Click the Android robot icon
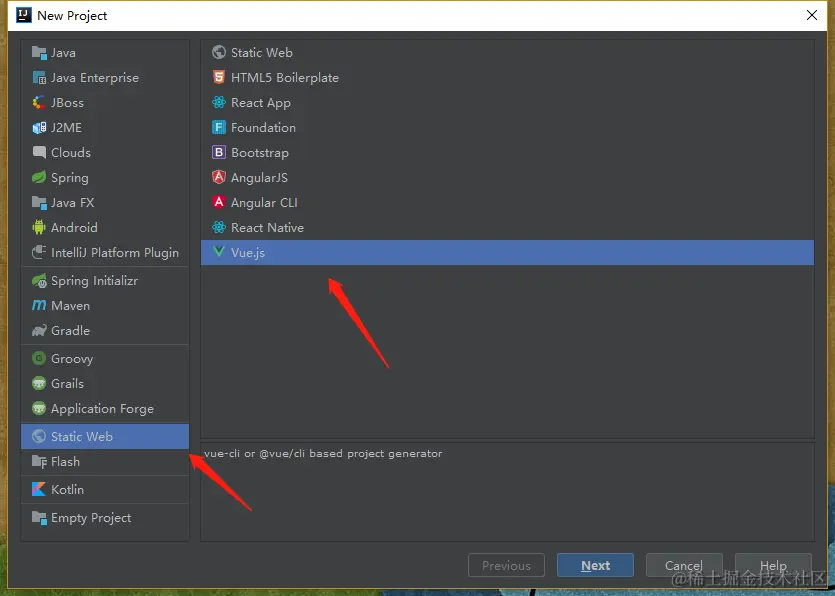The width and height of the screenshot is (835, 596). pos(39,227)
